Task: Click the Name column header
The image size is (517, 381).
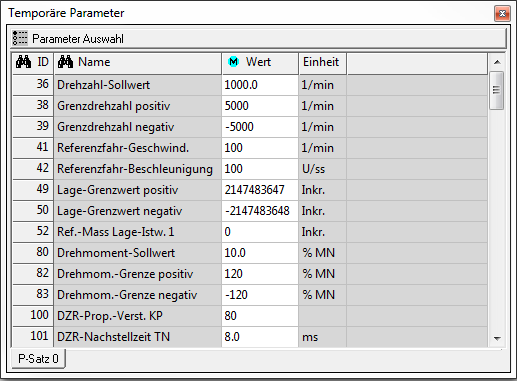Action: [x=138, y=63]
